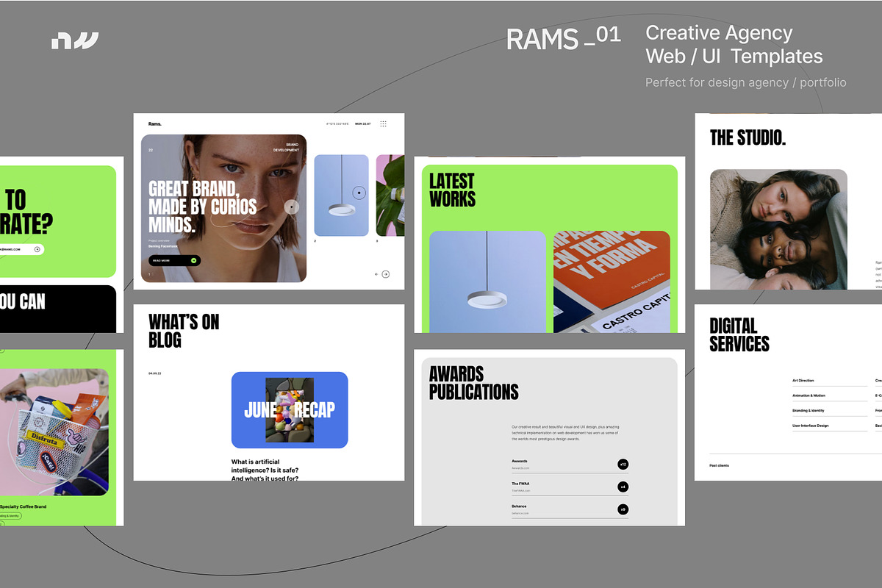
Task: Open the June Recap blog card
Action: coord(290,410)
